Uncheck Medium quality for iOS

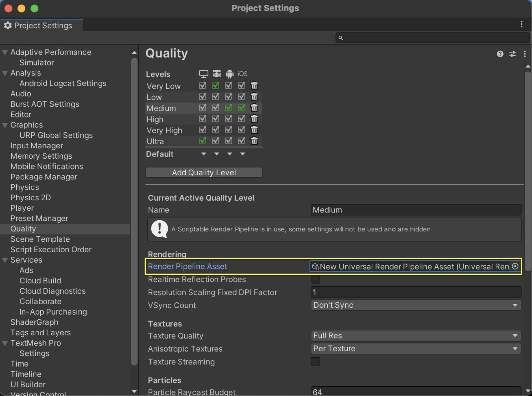(x=241, y=108)
